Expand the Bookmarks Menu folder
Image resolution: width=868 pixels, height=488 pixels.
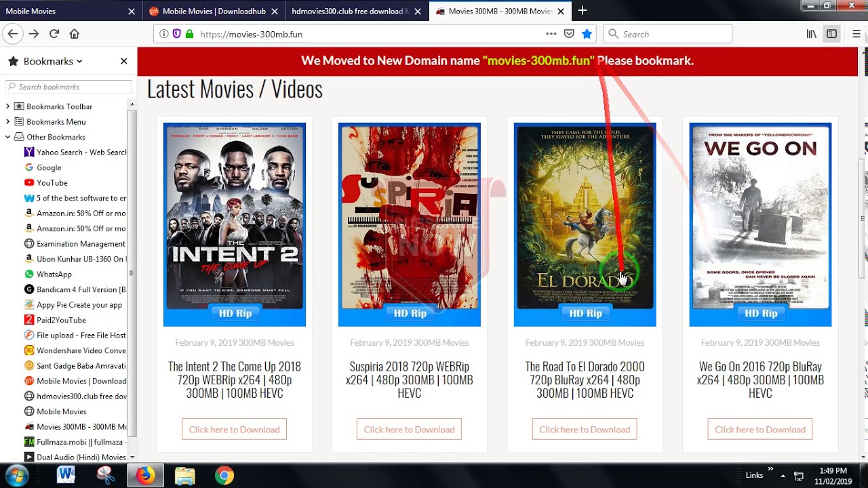(x=7, y=122)
